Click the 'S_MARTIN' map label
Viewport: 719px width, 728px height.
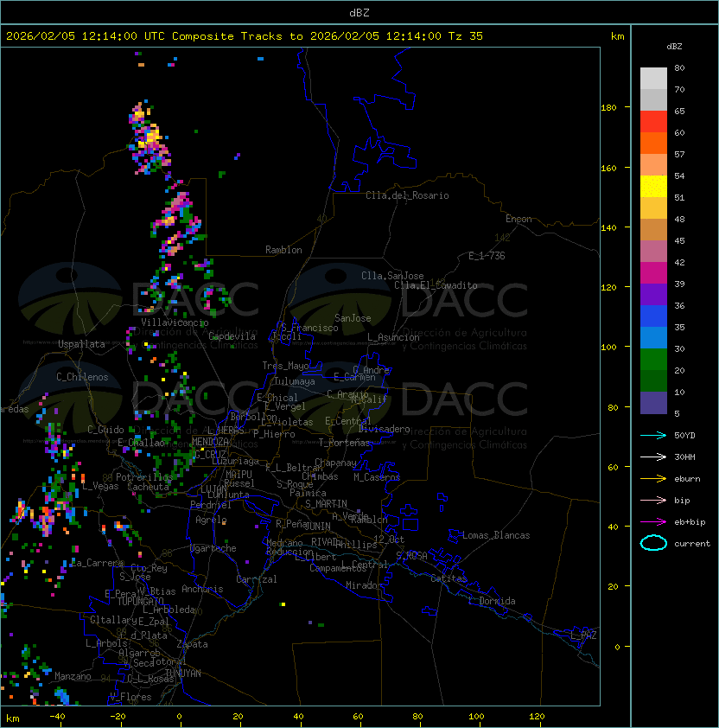pos(326,504)
